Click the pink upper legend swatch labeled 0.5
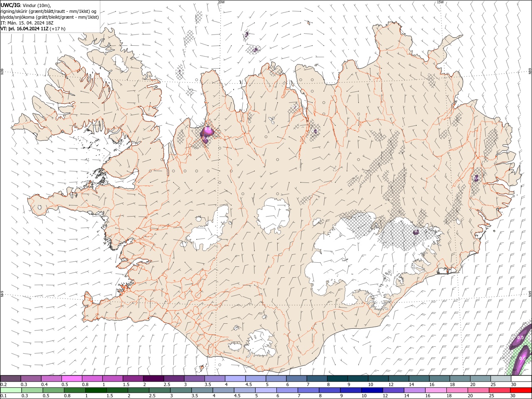The image size is (532, 399). point(71,378)
